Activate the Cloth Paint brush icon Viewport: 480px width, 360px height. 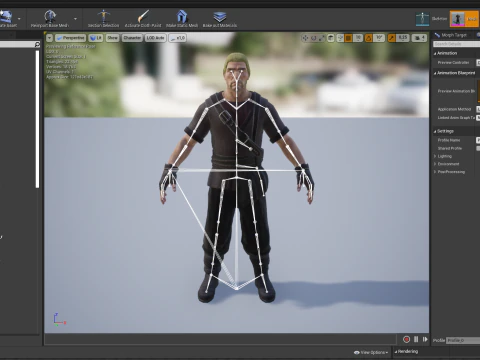tap(143, 16)
